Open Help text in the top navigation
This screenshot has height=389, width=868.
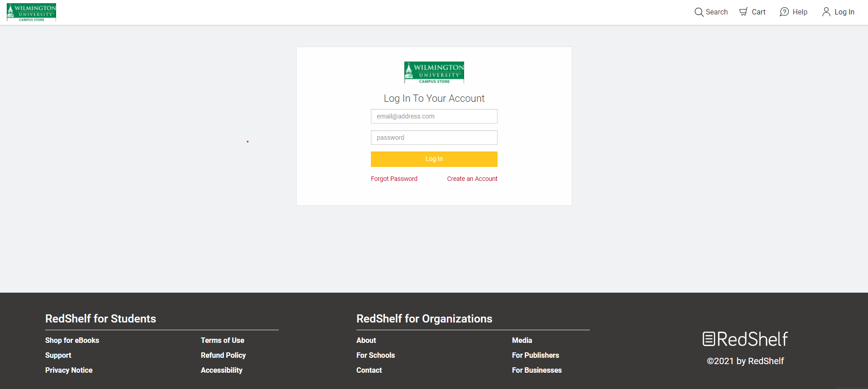800,12
